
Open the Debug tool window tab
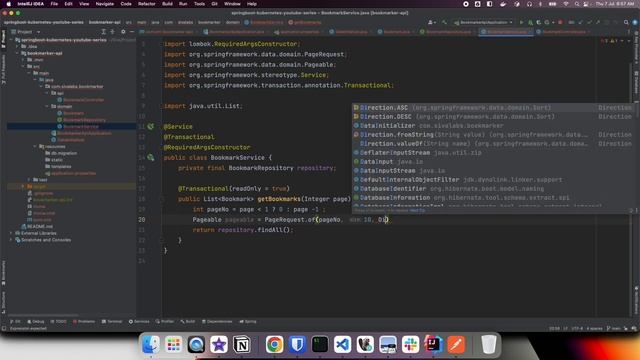(36, 322)
